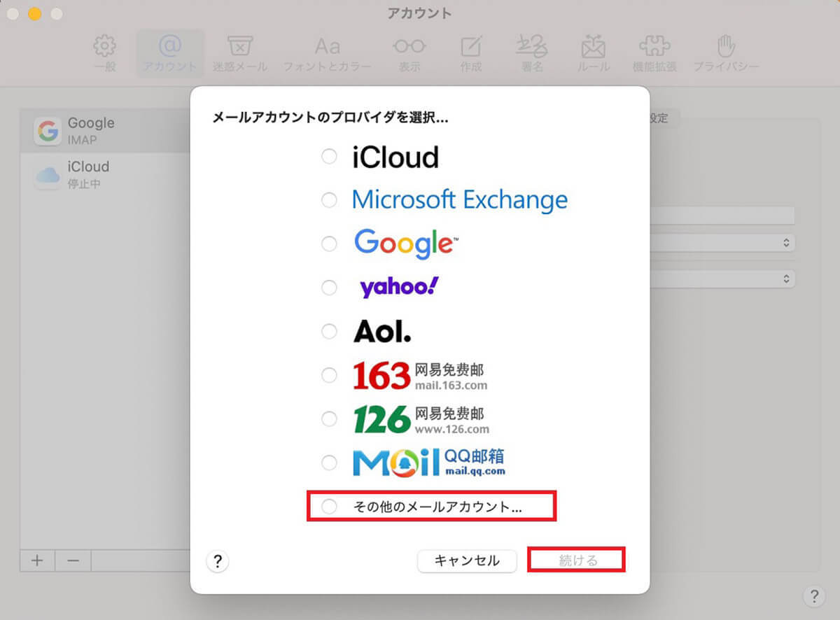Choose その他のメールアカウント radio button
Image resolution: width=840 pixels, height=620 pixels.
pos(329,507)
